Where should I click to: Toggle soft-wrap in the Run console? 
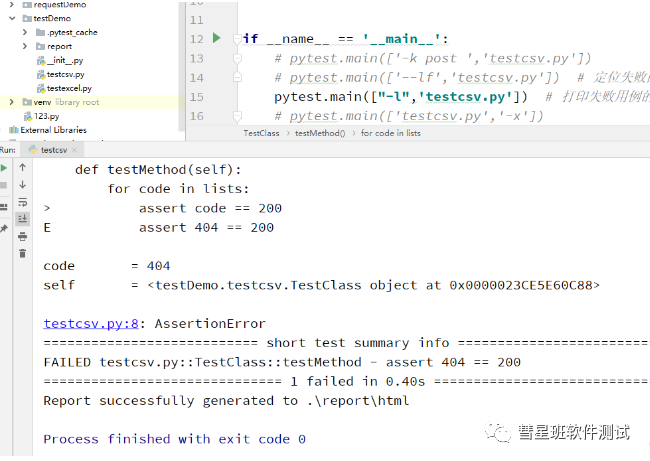22,201
